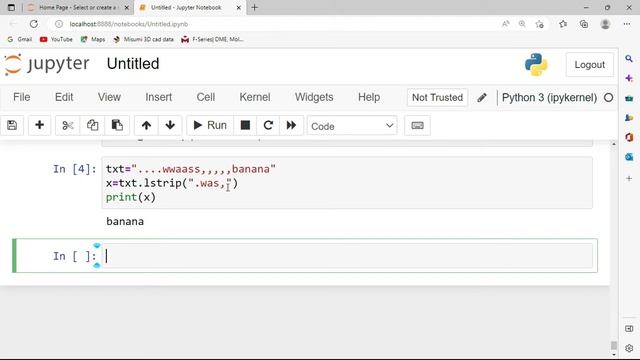Copy selected cells icon
Image resolution: width=640 pixels, height=360 pixels.
pos(92,125)
